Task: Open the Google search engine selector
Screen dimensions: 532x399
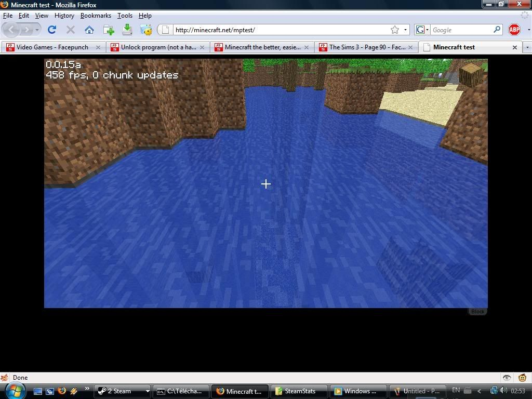Action: 422,30
